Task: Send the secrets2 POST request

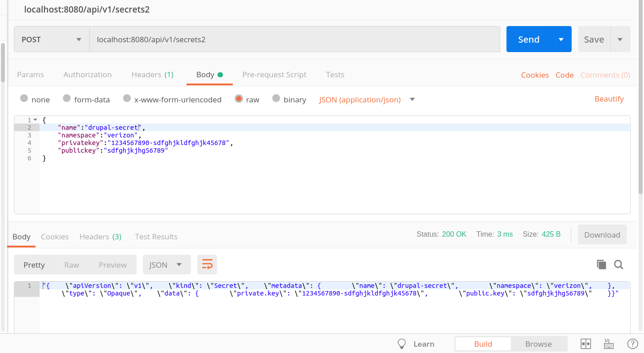Action: tap(529, 39)
